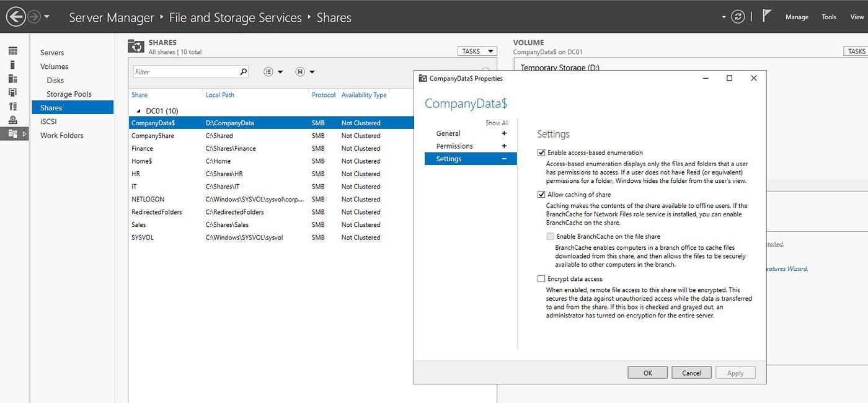Open the dropdown arrow left of refresh icon
Screen dimensions: 868x403
(724, 17)
